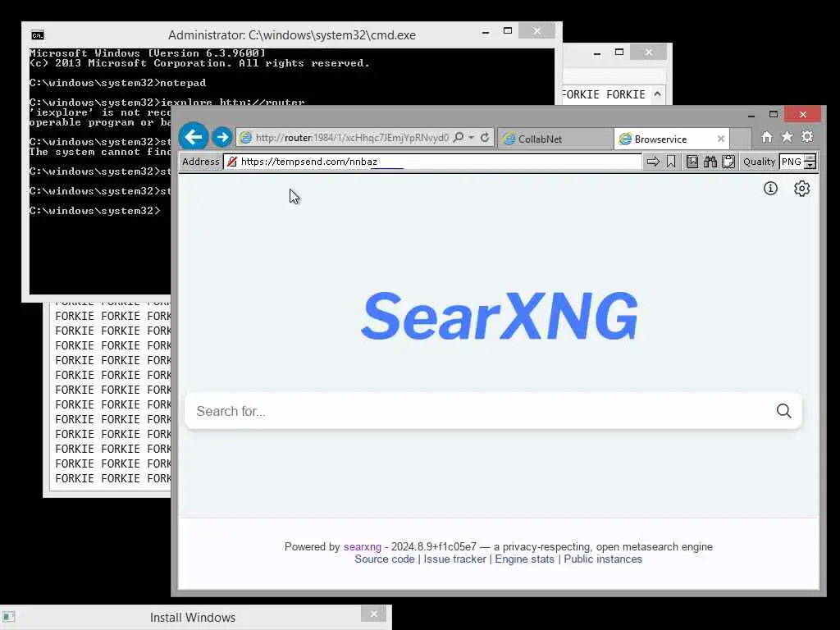Close the cmd.exe window

click(536, 31)
